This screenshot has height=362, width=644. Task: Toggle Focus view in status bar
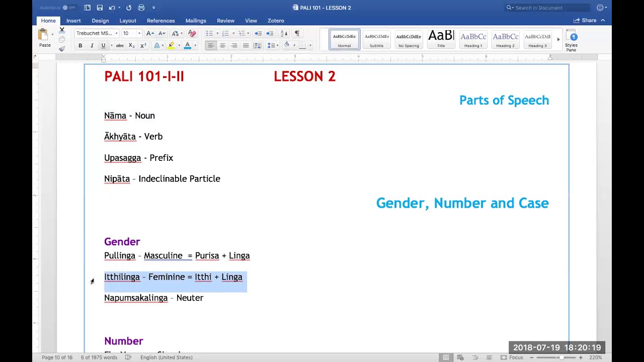click(x=512, y=357)
